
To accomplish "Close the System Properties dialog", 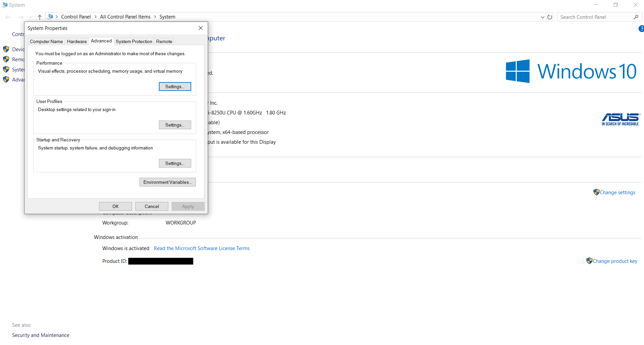I will click(201, 28).
